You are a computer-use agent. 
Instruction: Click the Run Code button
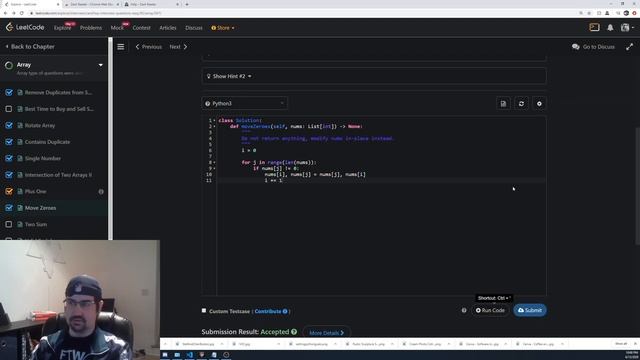tap(490, 311)
